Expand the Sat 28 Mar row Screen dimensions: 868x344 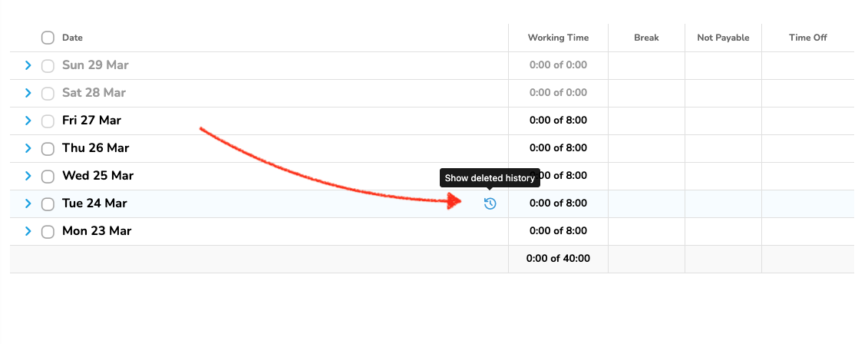click(x=28, y=93)
